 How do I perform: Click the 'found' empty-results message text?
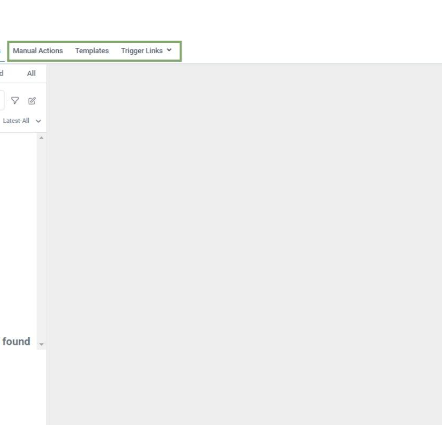click(x=16, y=341)
